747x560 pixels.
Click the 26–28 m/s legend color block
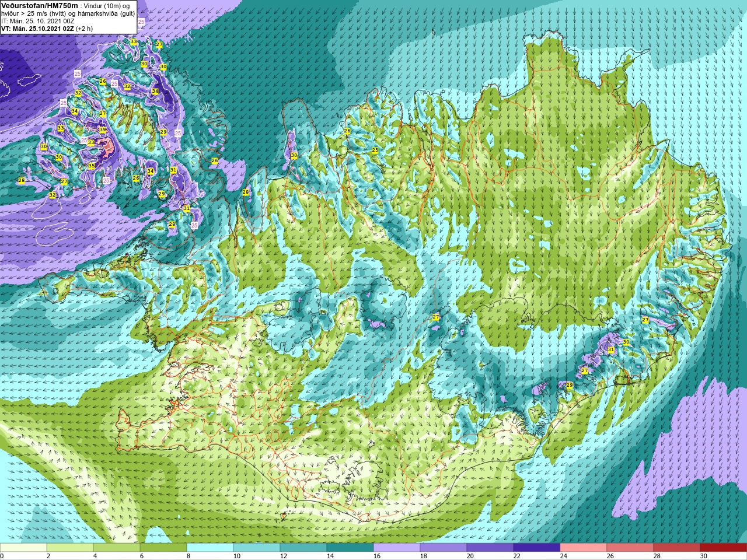[630, 548]
